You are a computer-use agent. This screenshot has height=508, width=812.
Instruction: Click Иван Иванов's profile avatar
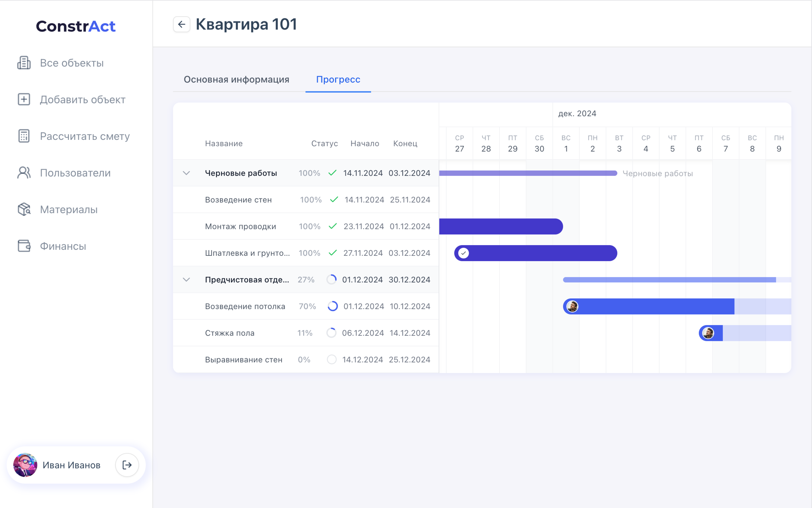point(25,465)
